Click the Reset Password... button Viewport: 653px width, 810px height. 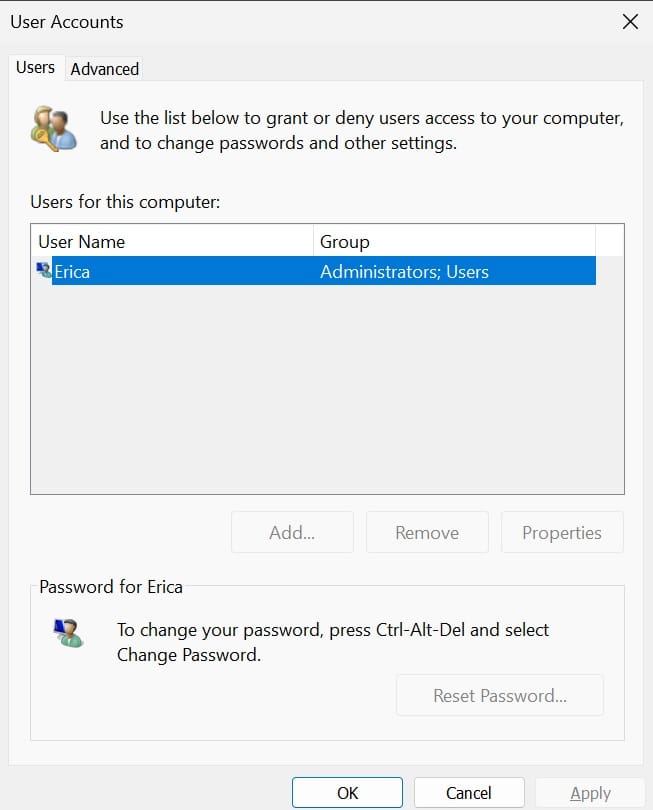500,695
